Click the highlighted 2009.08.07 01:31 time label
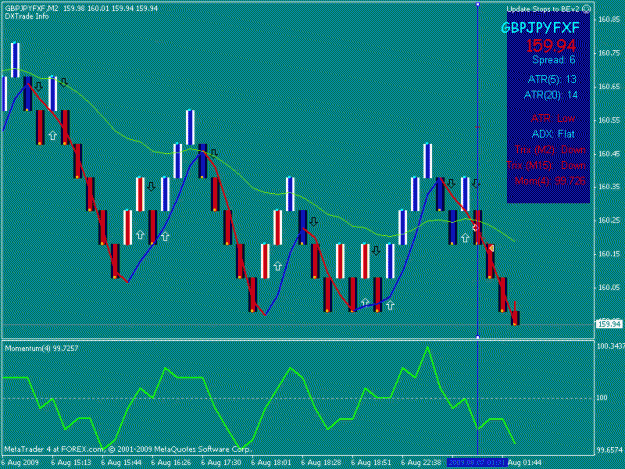Viewport: 625px width, 469px height. (477, 463)
